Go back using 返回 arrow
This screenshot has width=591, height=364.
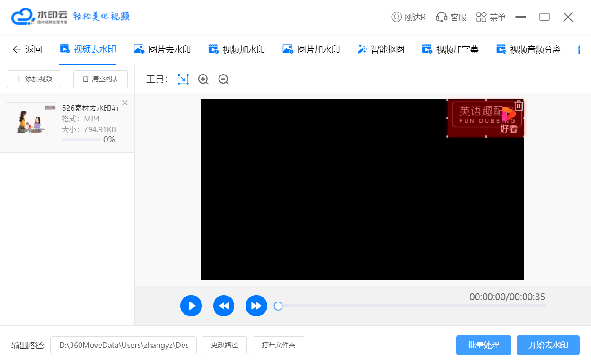[27, 49]
